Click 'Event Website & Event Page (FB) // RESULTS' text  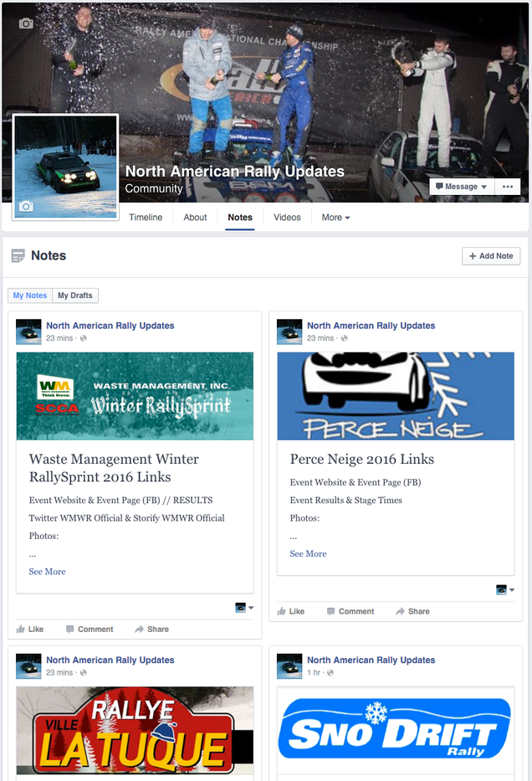coord(120,500)
